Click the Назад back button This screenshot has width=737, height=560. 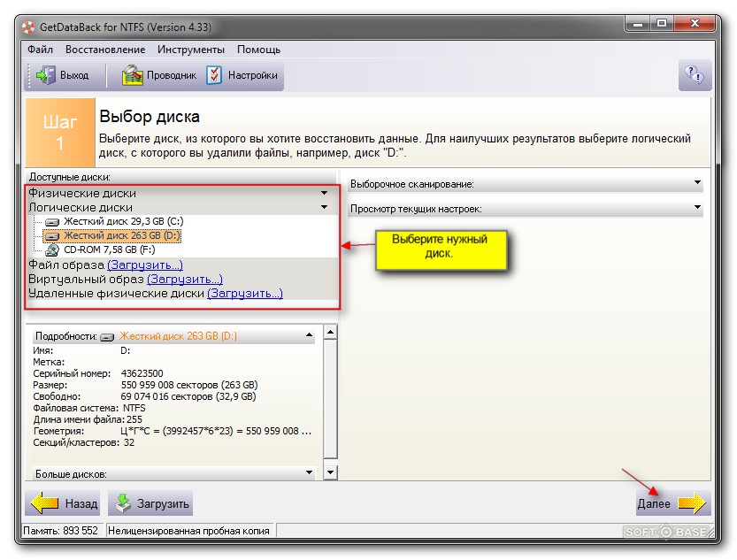pyautogui.click(x=63, y=503)
